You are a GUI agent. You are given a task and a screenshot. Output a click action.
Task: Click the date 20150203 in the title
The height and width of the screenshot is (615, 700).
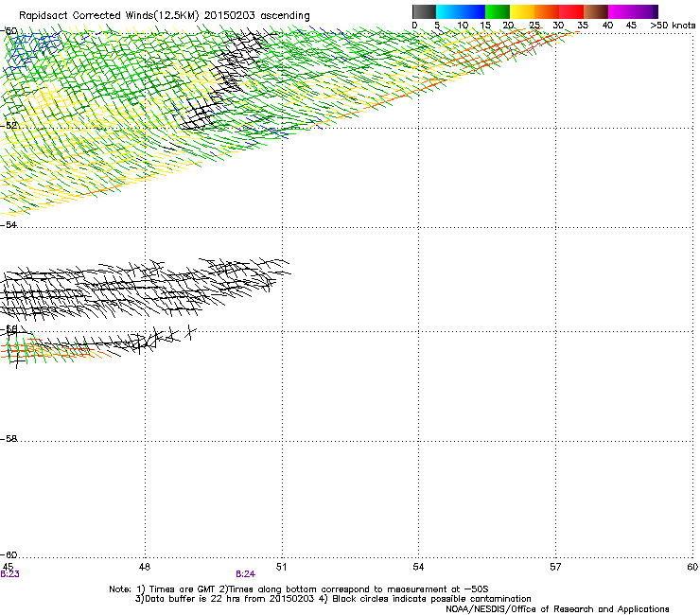[230, 15]
